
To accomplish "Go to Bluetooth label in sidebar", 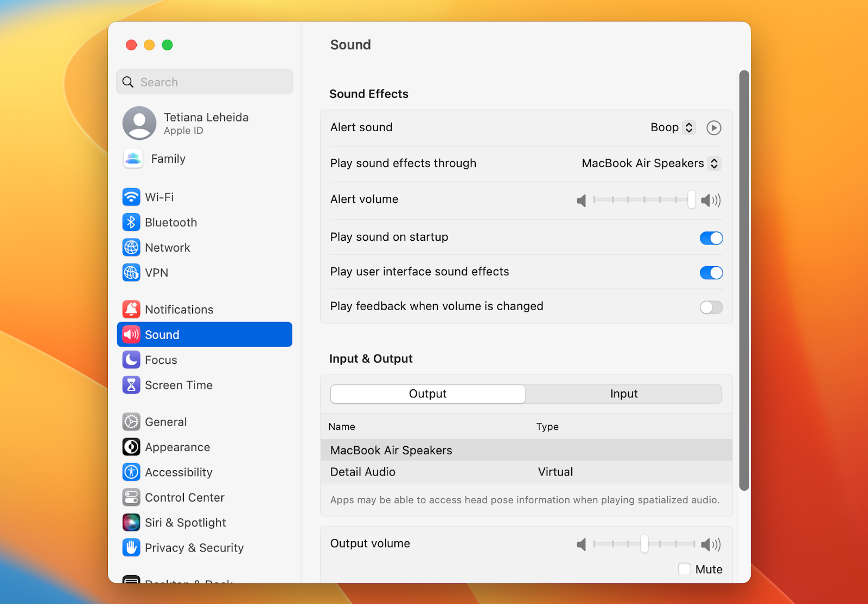I will point(171,222).
